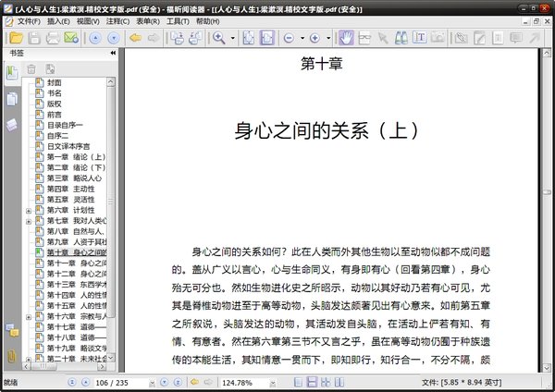Click the grey next view arrow in toolbar

(154, 38)
